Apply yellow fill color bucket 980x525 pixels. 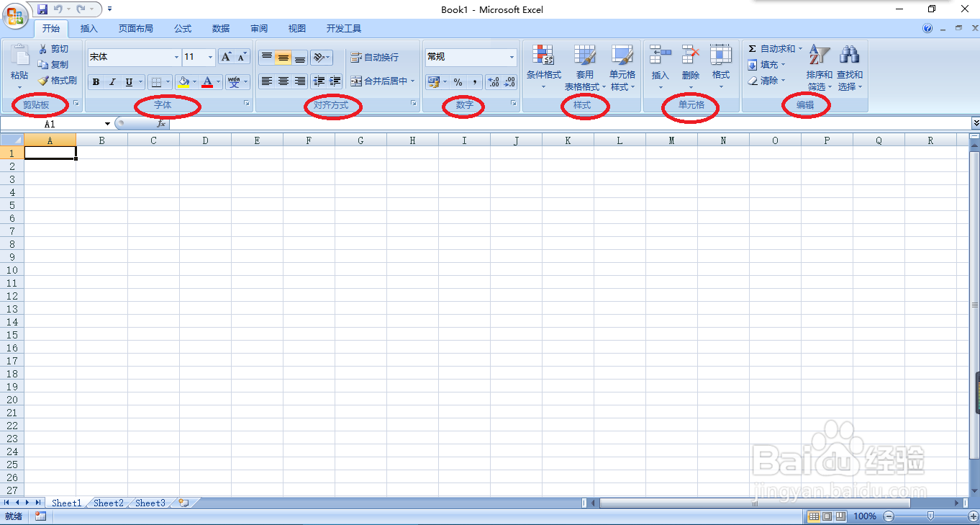point(183,82)
